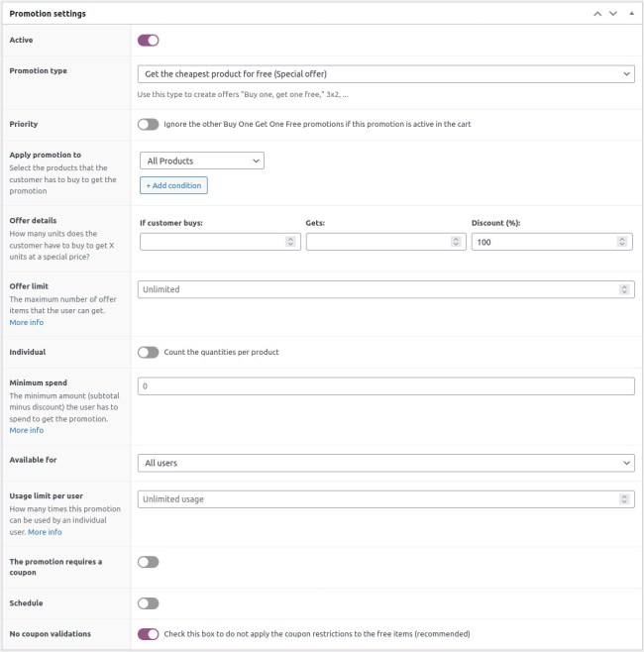Click the Minimum spend input field
Viewport: 644px width, 652px height.
click(x=385, y=386)
